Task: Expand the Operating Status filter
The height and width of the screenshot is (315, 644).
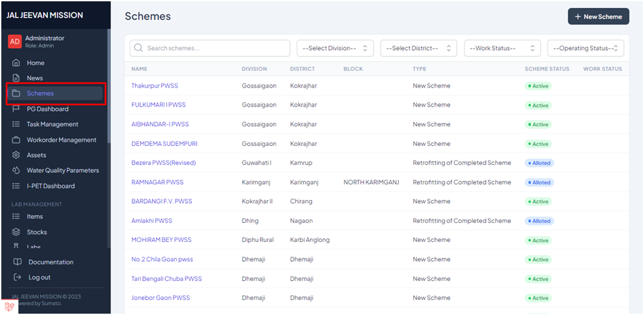Action: (585, 48)
